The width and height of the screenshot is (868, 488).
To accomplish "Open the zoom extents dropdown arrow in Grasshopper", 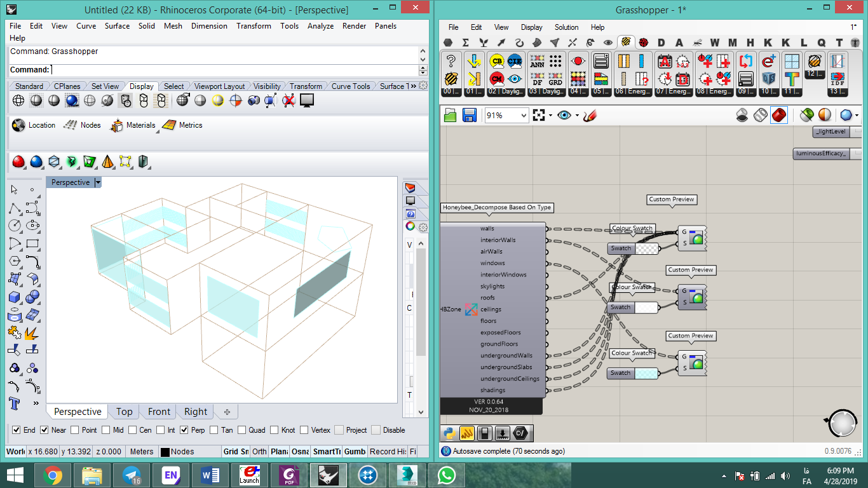I will point(551,116).
